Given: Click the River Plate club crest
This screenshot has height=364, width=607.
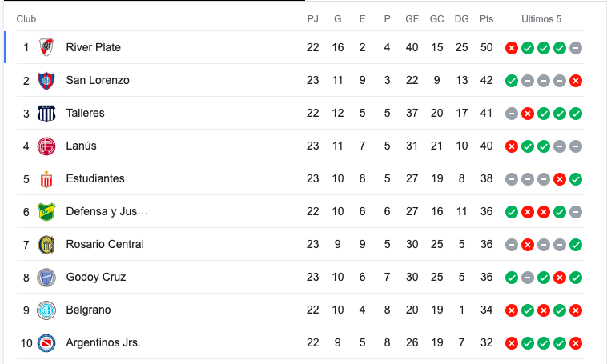Looking at the screenshot, I should [x=46, y=47].
